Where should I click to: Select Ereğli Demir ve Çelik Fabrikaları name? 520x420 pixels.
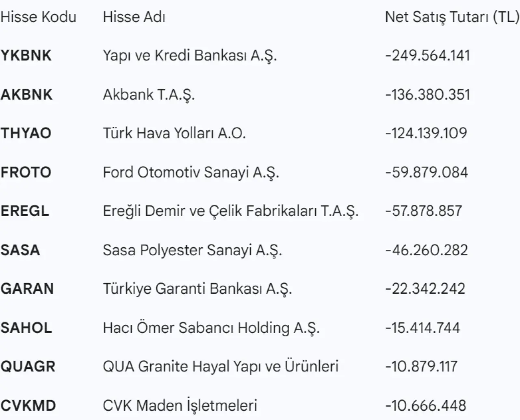pyautogui.click(x=230, y=211)
